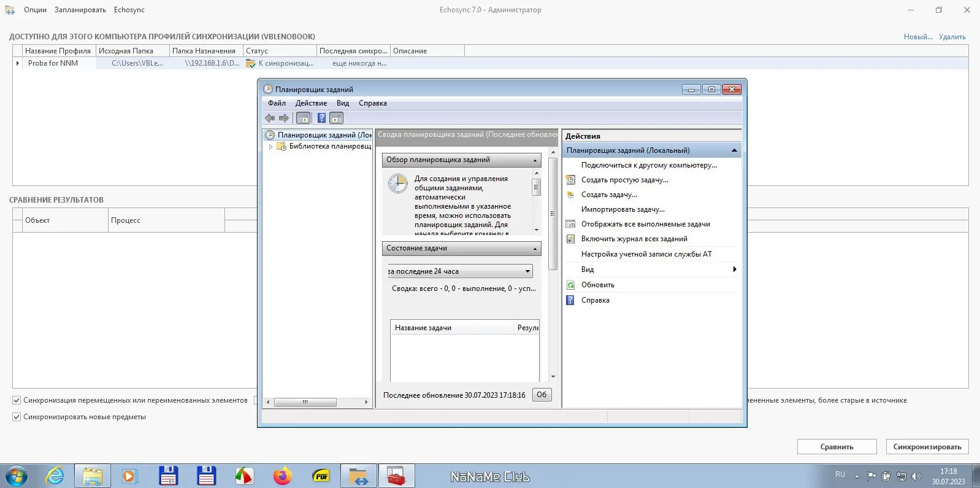The image size is (980, 488).
Task: Toggle 'Синхронизация перемещенных или переименованных элементов' checkbox
Action: click(17, 400)
